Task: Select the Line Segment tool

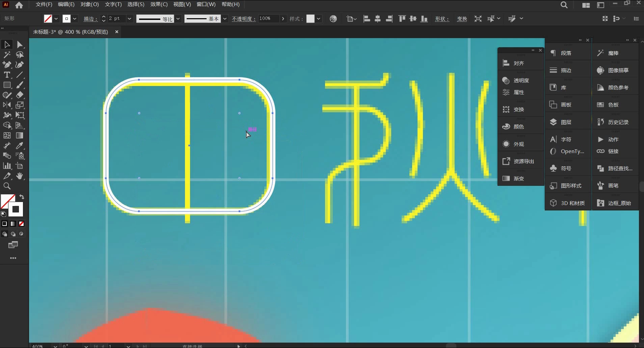Action: tap(20, 75)
